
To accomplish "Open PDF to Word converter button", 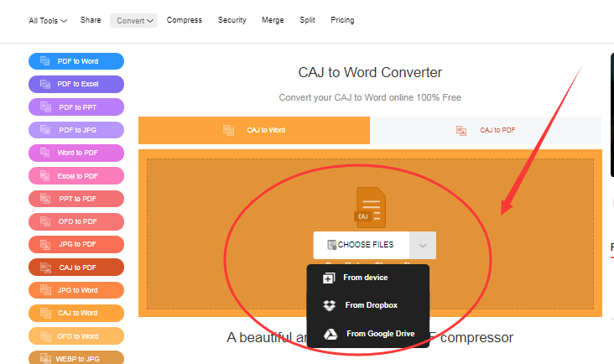I will click(76, 61).
